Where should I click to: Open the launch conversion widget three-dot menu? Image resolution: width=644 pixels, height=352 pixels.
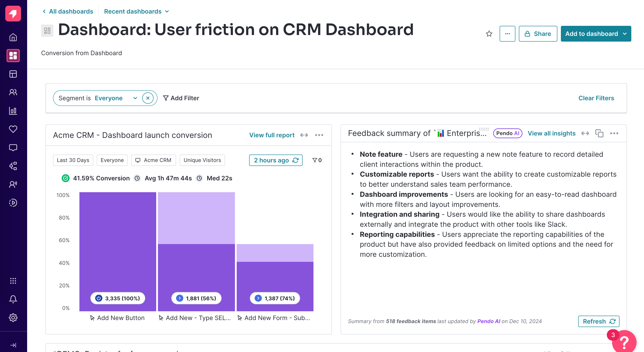click(x=319, y=135)
